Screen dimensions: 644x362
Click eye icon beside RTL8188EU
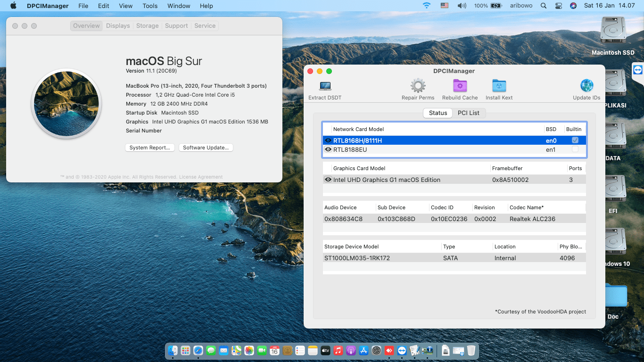tap(328, 149)
